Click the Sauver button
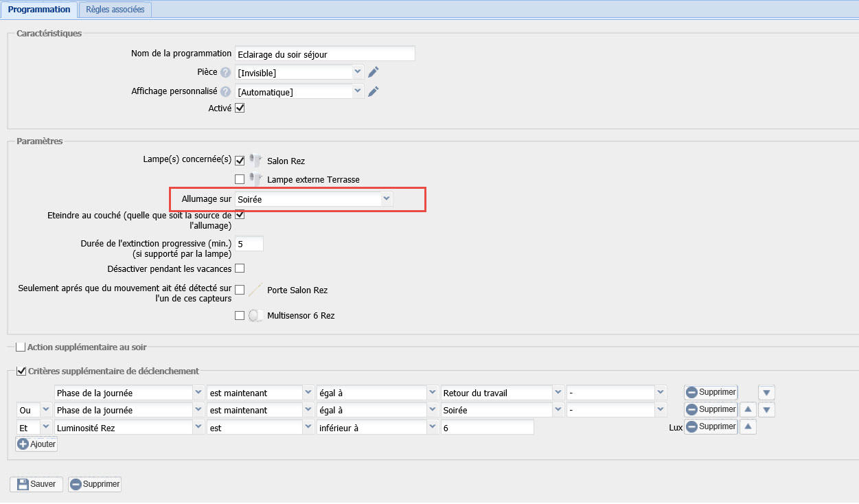 pos(36,484)
